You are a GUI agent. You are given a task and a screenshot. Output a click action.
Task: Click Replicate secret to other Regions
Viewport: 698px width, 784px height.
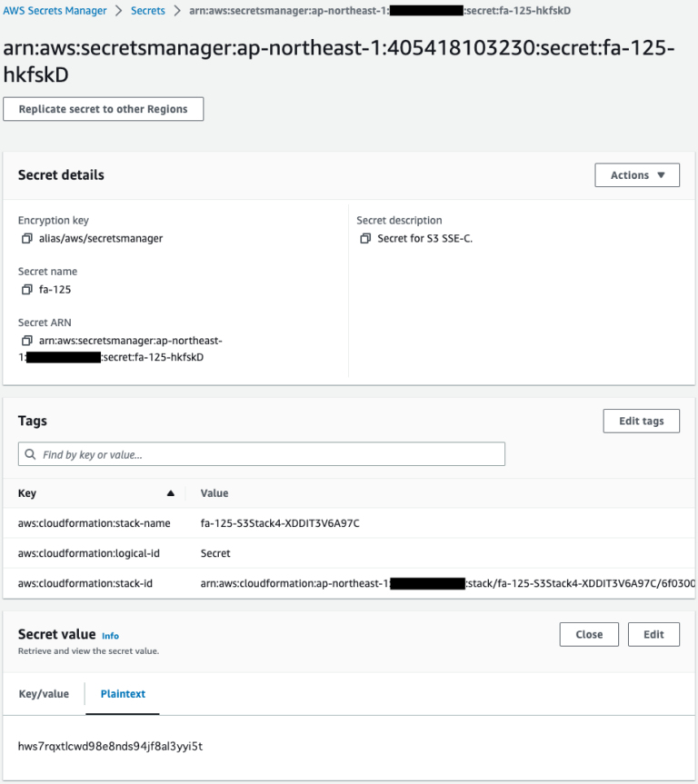coord(104,109)
